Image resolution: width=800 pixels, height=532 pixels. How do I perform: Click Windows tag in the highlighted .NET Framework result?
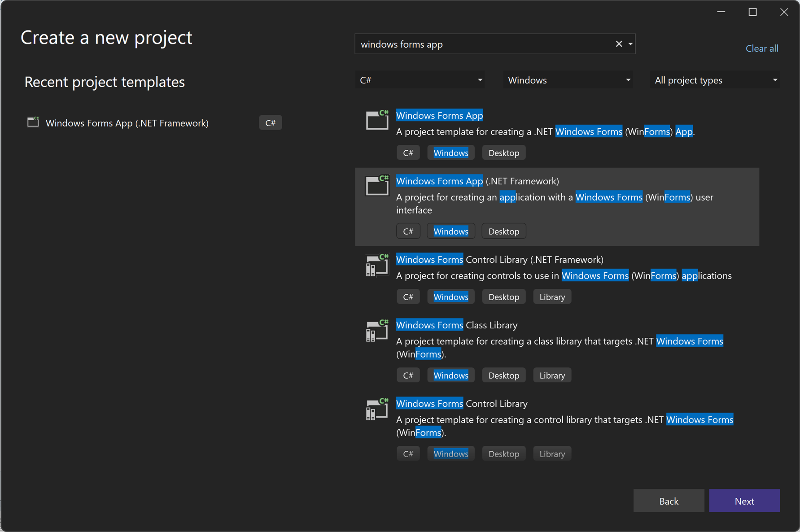[451, 231]
